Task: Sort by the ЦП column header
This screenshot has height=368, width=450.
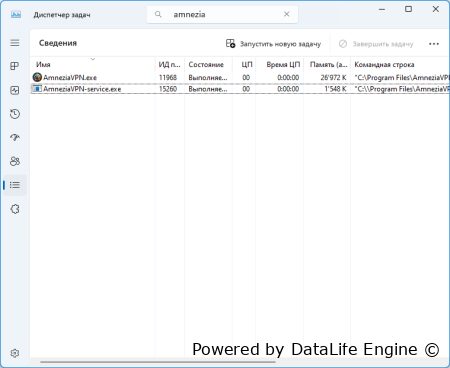Action: (x=244, y=64)
